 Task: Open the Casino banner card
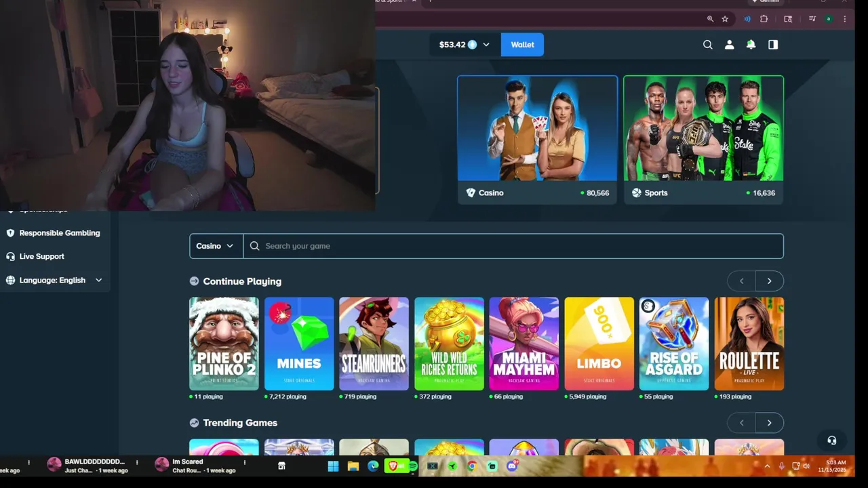click(x=537, y=140)
